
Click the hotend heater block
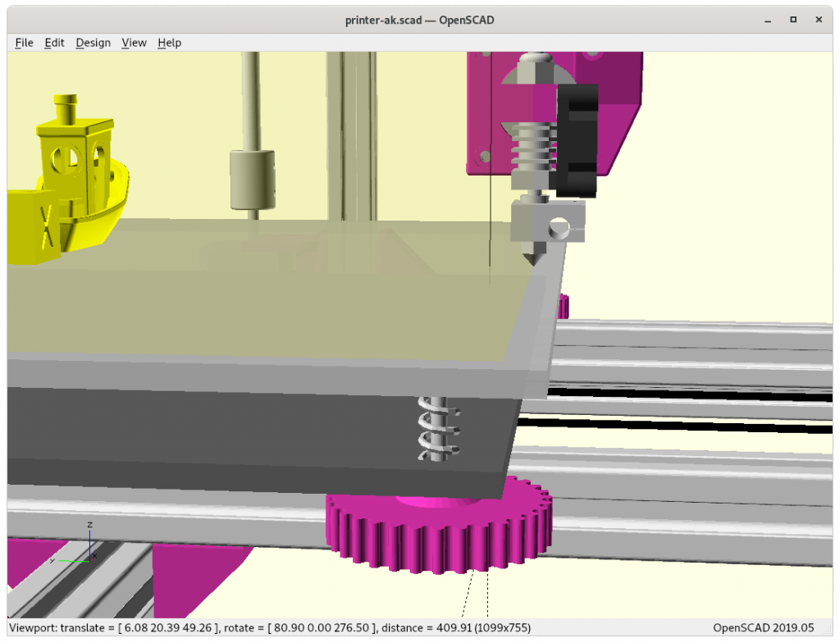[547, 221]
